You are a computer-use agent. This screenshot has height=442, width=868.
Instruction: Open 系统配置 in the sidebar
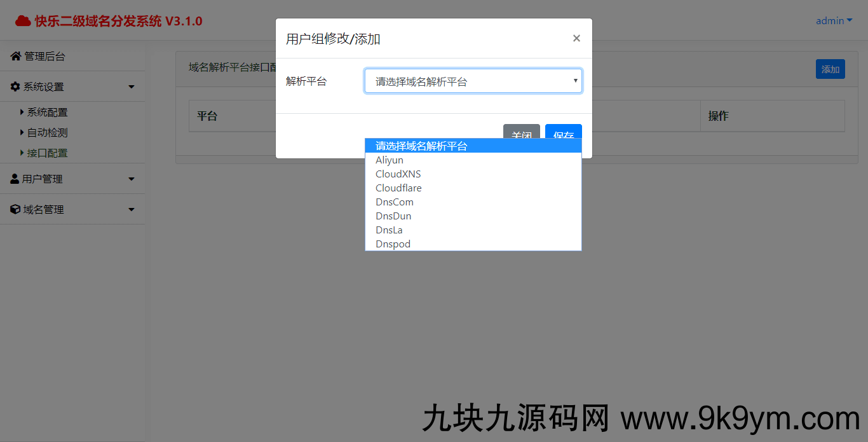click(47, 113)
